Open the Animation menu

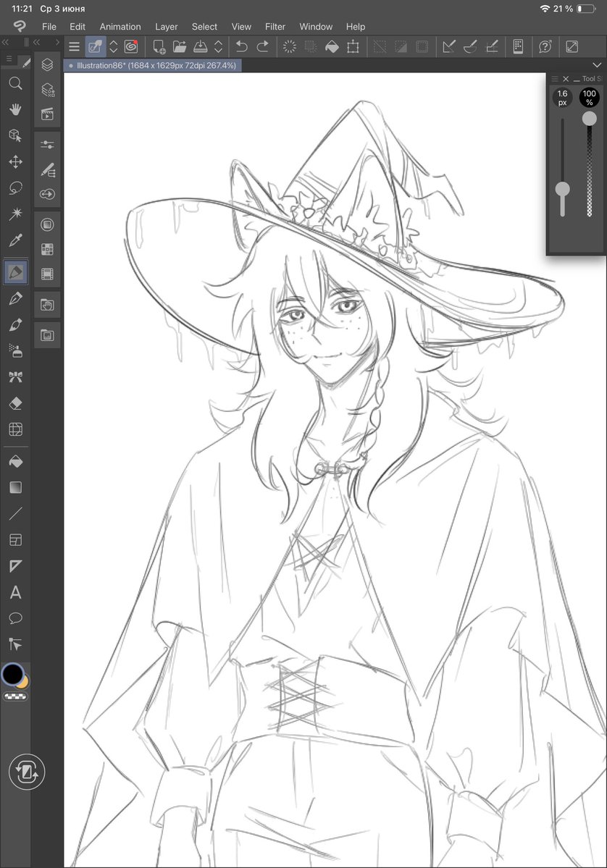120,27
